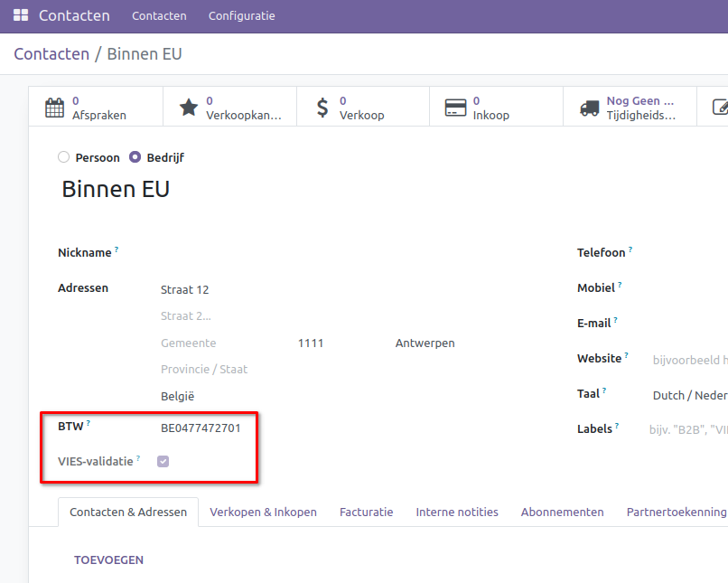Click the dollar icon for Verkoop
728x583 pixels.
[x=322, y=108]
